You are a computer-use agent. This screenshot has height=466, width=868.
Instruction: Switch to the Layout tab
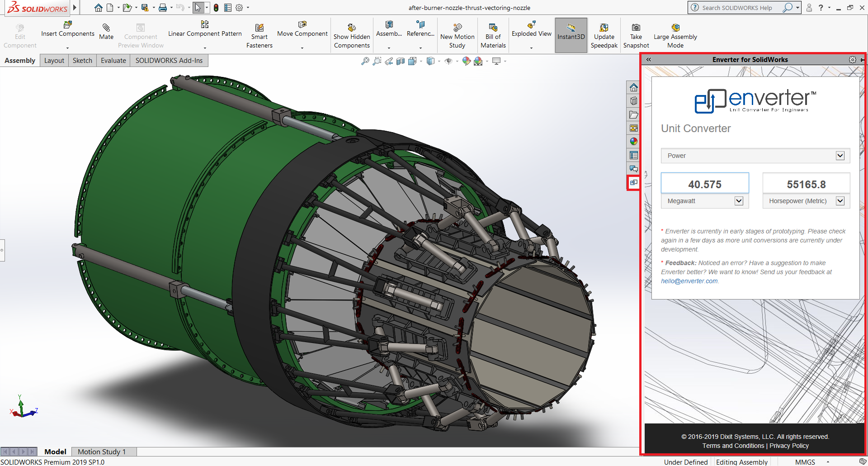point(54,61)
